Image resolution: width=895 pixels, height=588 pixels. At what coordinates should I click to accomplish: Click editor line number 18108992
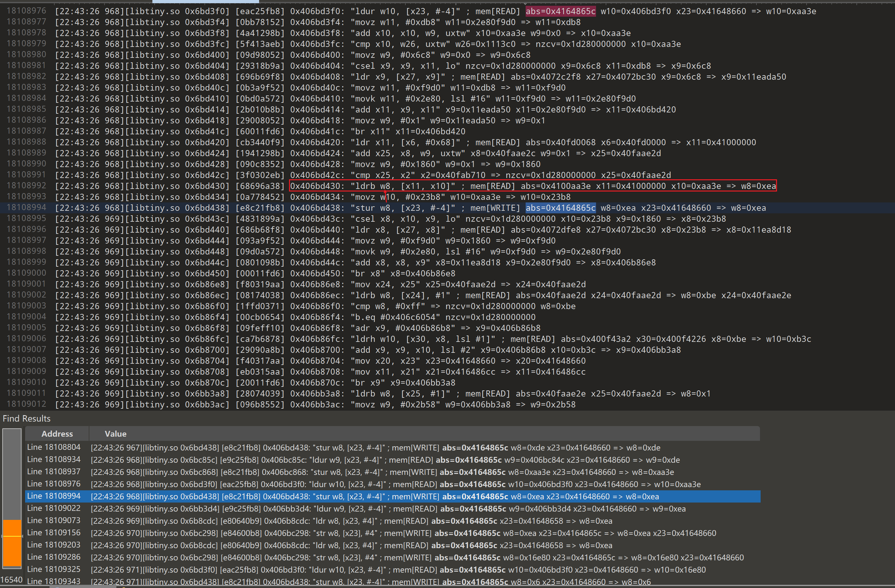pos(26,186)
